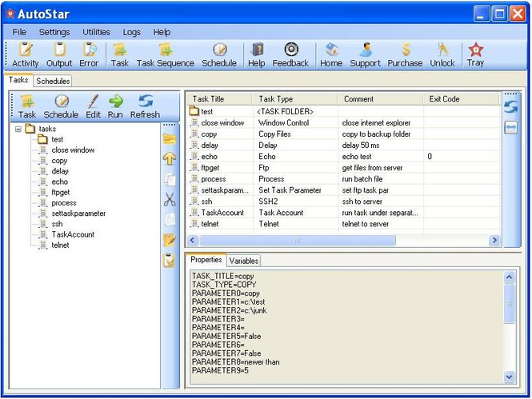Switch to the Schedules tab

(x=53, y=81)
